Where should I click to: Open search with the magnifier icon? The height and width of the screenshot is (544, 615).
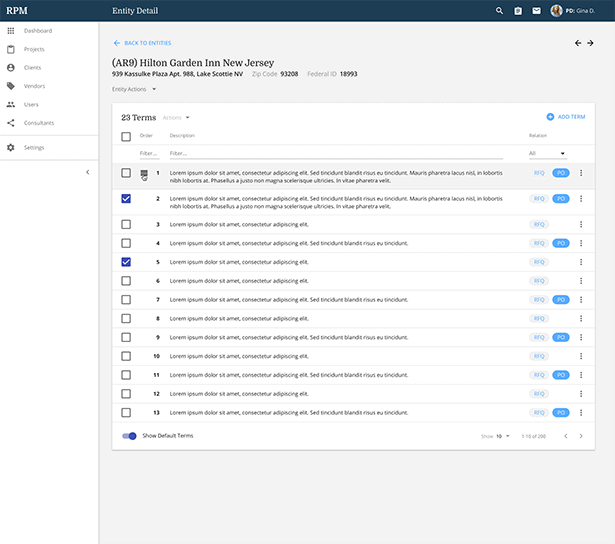(499, 11)
